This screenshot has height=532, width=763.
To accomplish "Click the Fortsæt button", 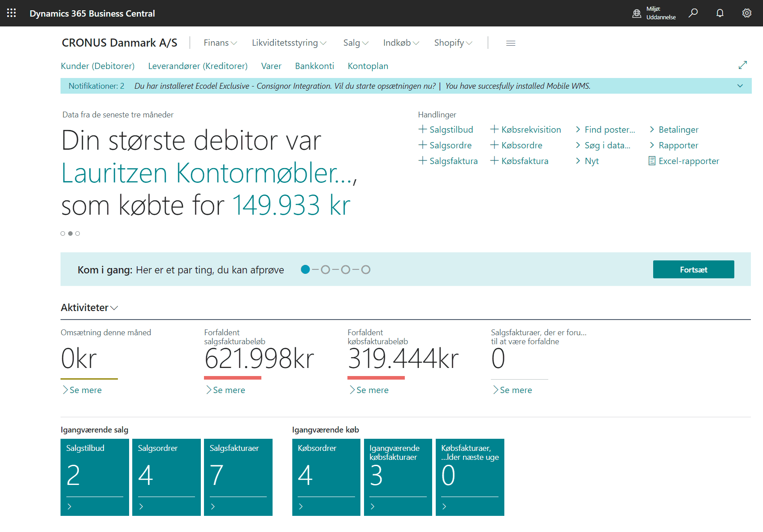I will pos(693,269).
